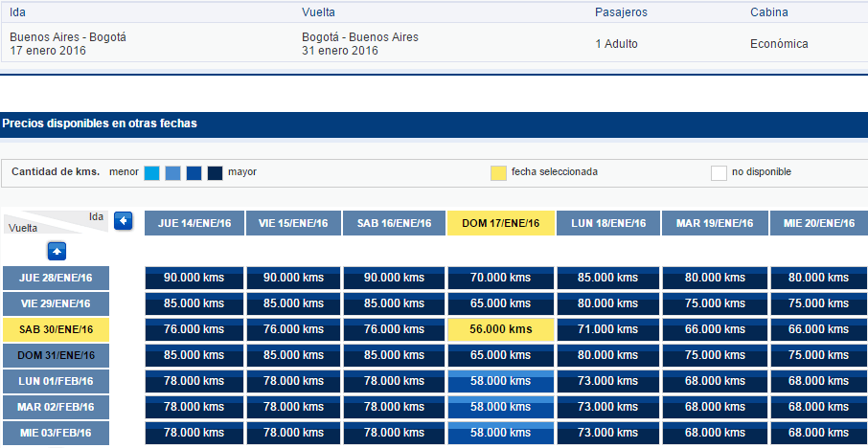Pick 71.000 kms in SAB 30/ENE/16 row
868x448 pixels.
coord(608,329)
